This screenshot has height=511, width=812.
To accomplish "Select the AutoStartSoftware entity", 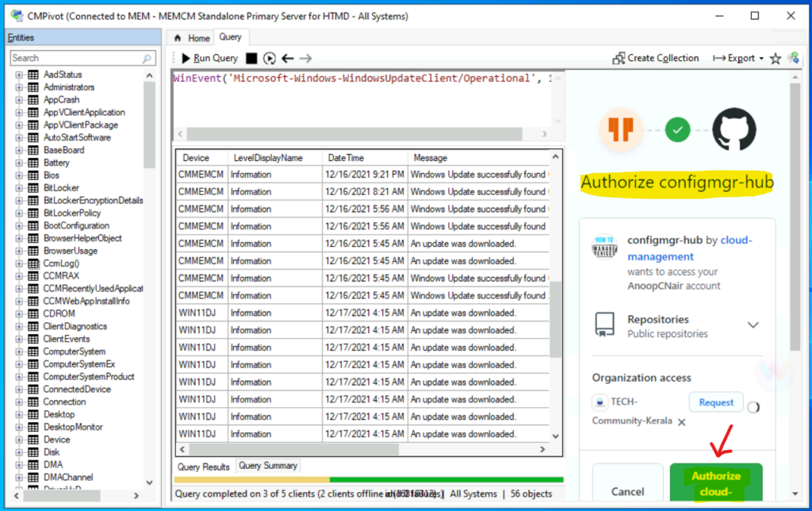I will click(x=77, y=137).
